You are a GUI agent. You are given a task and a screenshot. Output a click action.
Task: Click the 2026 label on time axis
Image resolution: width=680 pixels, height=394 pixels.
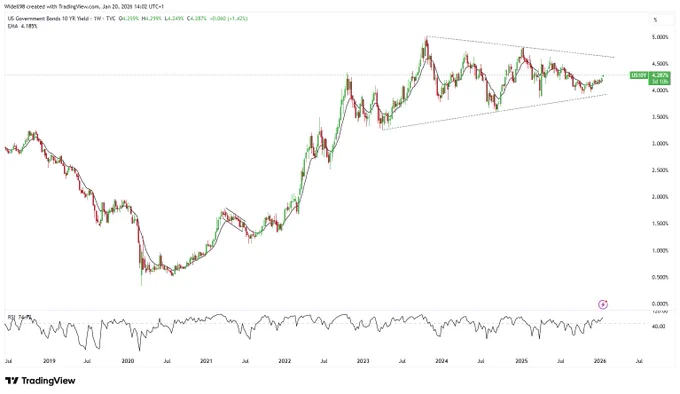tap(600, 361)
